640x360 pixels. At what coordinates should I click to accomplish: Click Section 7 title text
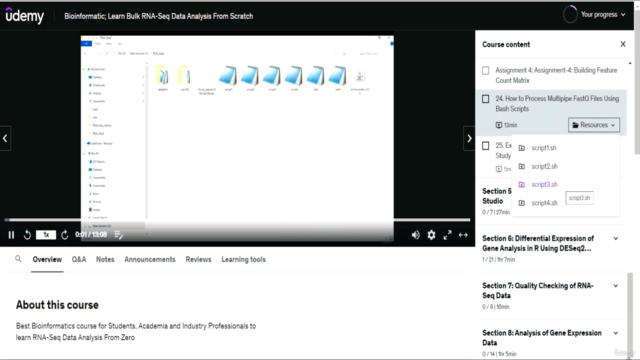click(538, 291)
